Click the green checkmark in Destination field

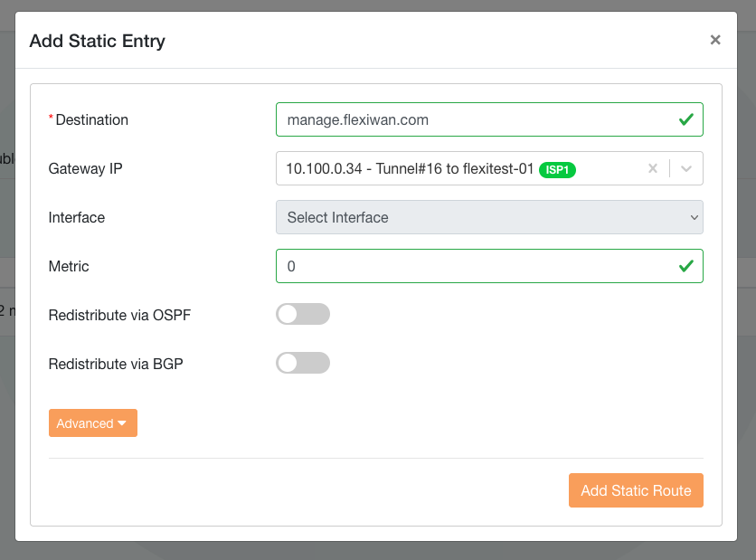pyautogui.click(x=686, y=119)
